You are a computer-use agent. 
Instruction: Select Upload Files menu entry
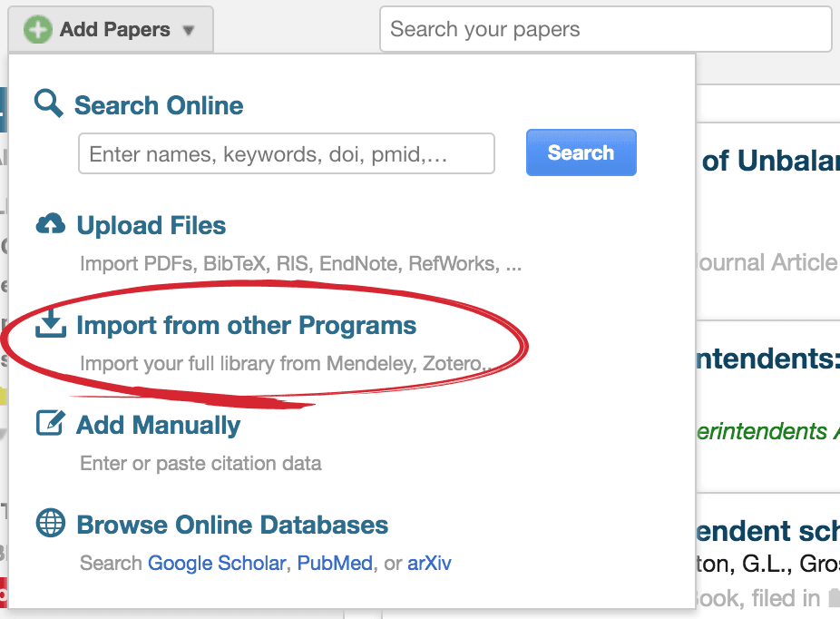[151, 225]
